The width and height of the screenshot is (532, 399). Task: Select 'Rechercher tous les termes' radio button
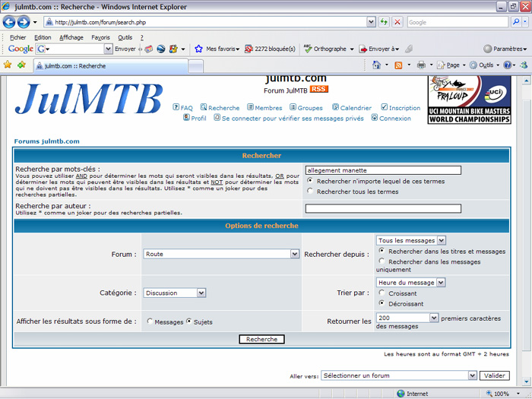coord(309,192)
